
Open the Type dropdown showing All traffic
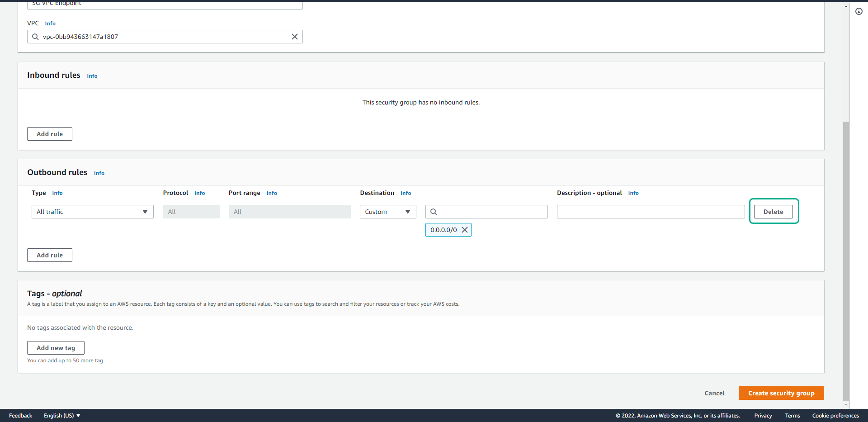(x=92, y=212)
